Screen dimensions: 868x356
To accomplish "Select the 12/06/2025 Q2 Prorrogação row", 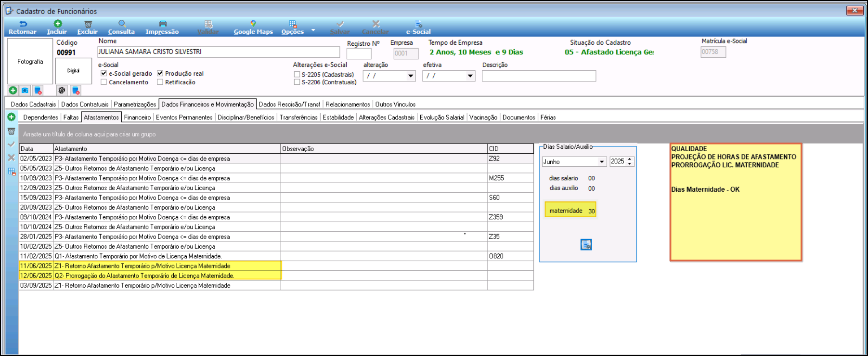I will (276, 276).
